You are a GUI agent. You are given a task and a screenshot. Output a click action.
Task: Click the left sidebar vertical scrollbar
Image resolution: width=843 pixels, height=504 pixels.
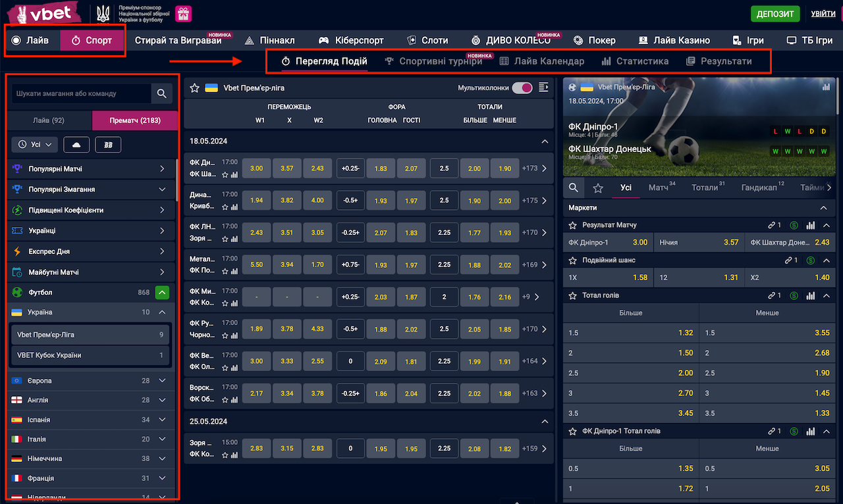tap(177, 179)
